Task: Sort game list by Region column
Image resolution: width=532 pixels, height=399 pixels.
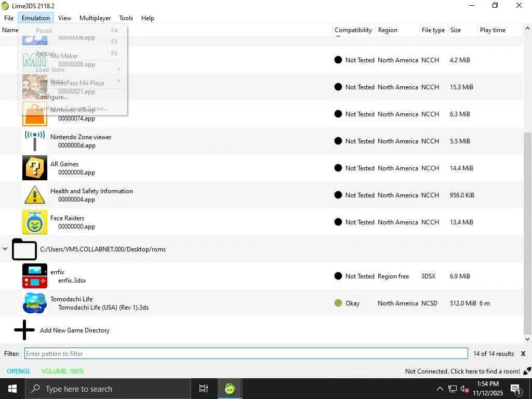Action: [x=397, y=30]
